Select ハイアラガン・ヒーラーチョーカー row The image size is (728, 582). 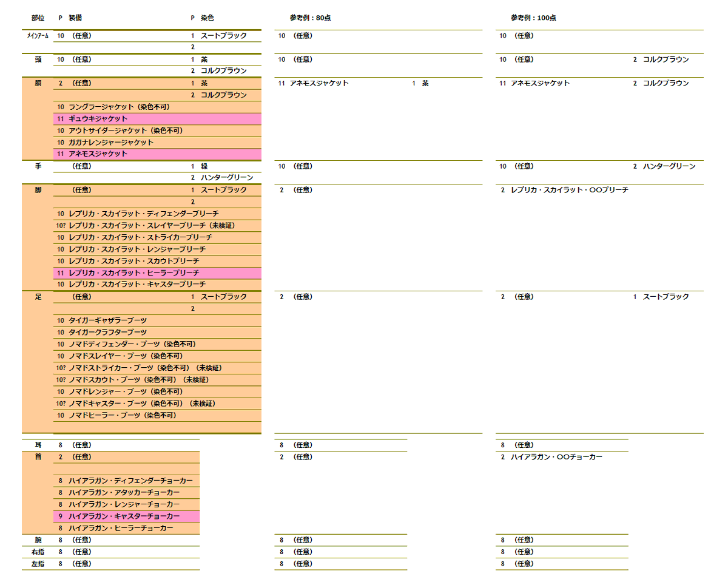pos(126,528)
